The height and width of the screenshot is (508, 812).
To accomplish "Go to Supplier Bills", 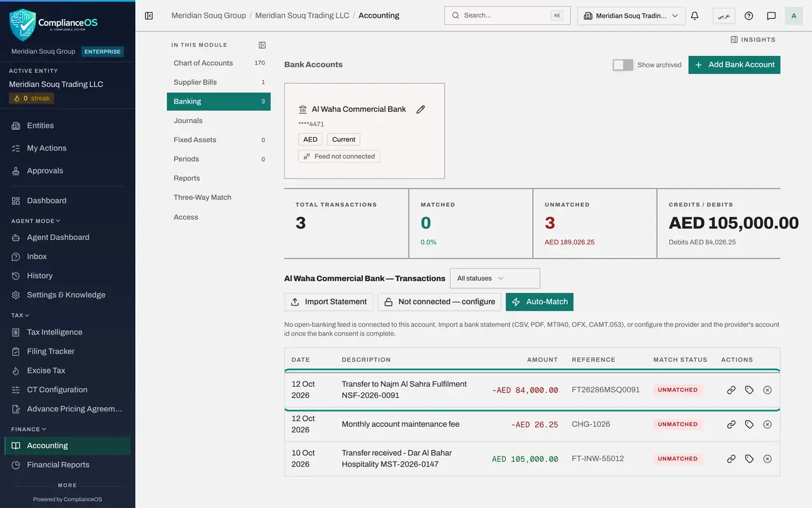I will pyautogui.click(x=219, y=82).
